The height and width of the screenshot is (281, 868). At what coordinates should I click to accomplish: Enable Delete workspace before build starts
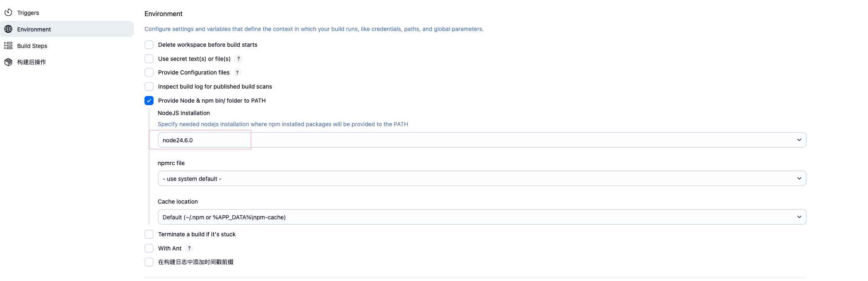(x=149, y=45)
